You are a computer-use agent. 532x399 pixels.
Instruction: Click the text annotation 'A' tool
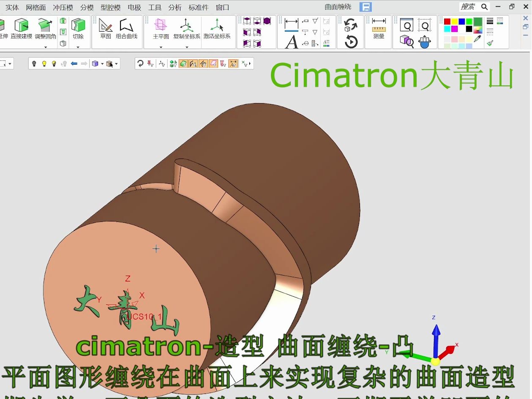coord(291,42)
